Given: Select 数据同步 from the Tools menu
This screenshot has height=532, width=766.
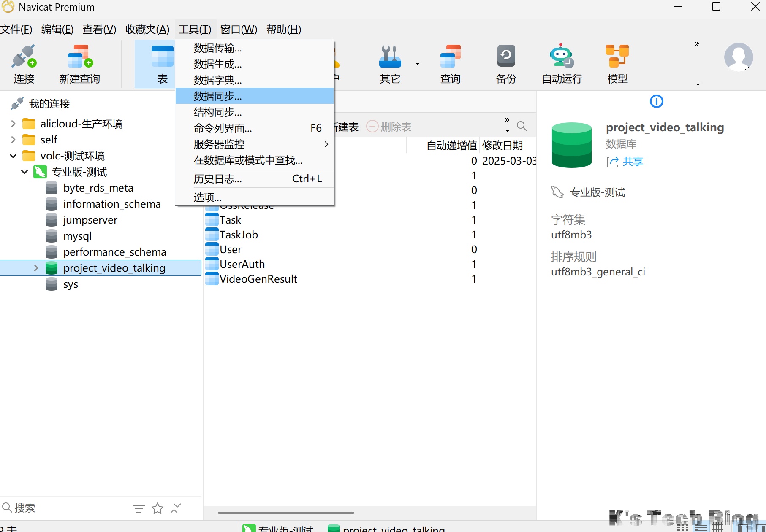Looking at the screenshot, I should point(218,96).
